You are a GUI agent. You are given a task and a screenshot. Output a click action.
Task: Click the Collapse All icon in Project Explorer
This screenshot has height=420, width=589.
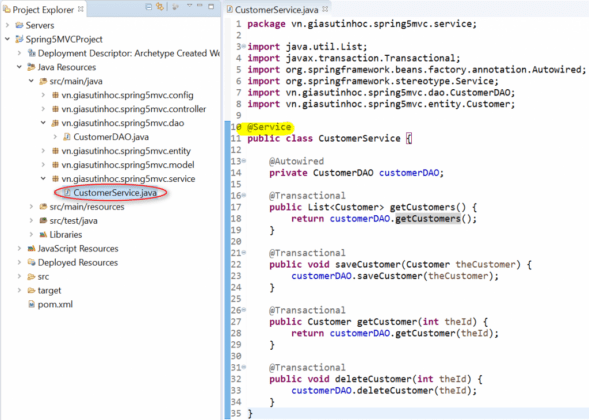click(149, 7)
